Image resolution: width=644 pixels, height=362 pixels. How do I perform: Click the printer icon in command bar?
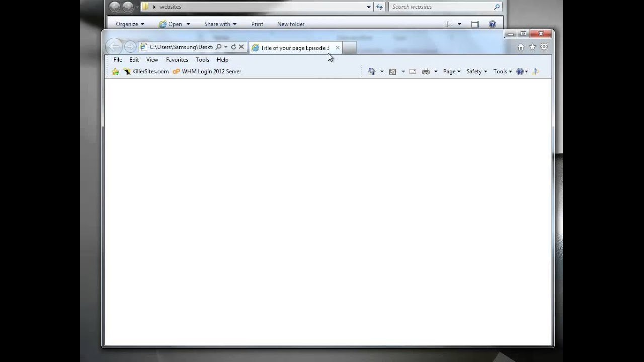click(x=426, y=72)
